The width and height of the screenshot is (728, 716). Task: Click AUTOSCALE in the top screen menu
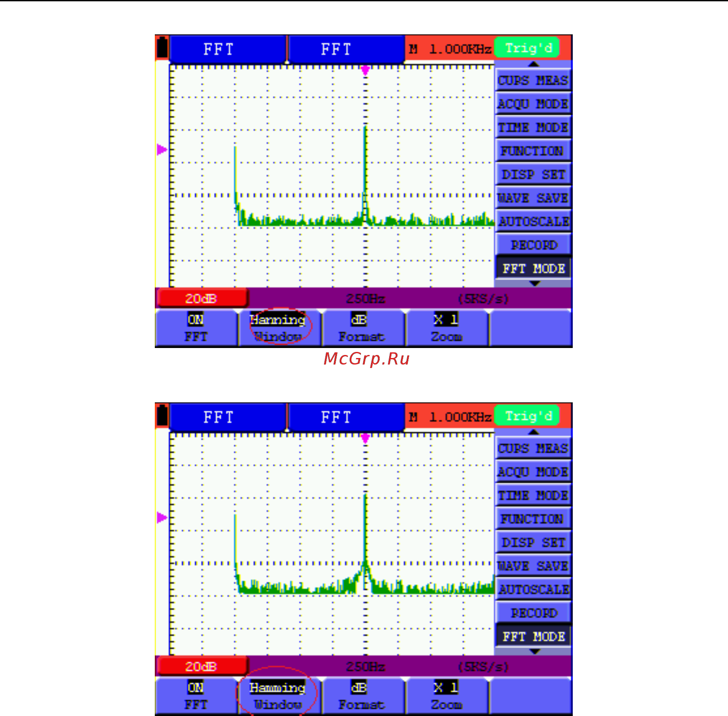533,221
